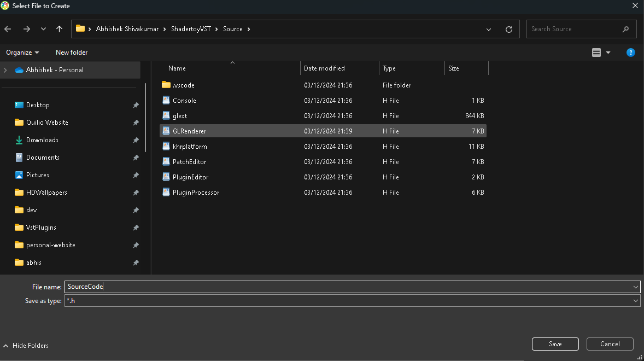Open dev folder in sidebar
644x361 pixels.
tap(31, 210)
